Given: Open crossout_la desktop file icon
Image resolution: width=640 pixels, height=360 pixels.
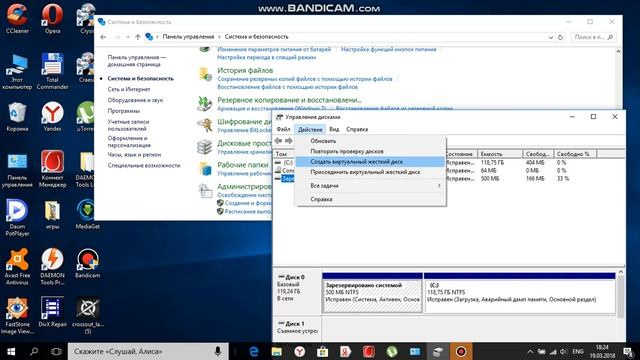Looking at the screenshot, I should click(x=87, y=316).
